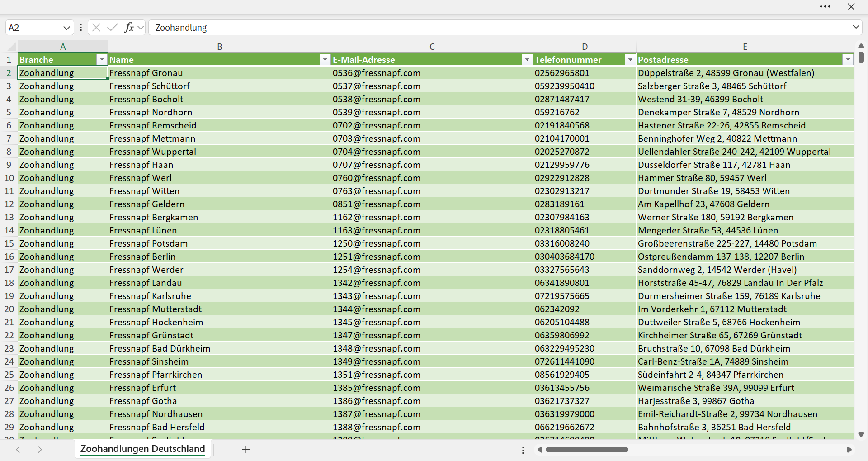Select Zoohandlung cell in row 10
This screenshot has height=461, width=868.
click(x=63, y=178)
